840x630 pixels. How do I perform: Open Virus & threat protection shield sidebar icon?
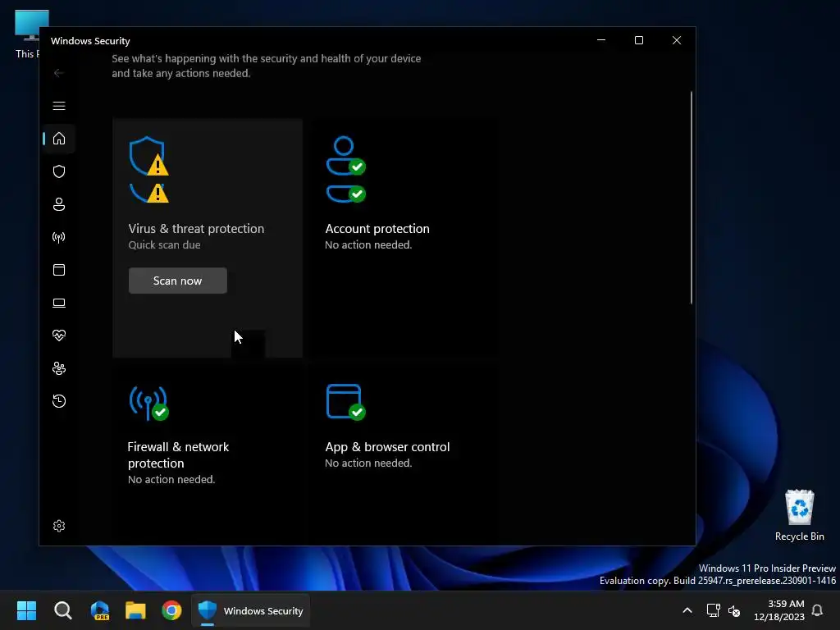(x=59, y=171)
